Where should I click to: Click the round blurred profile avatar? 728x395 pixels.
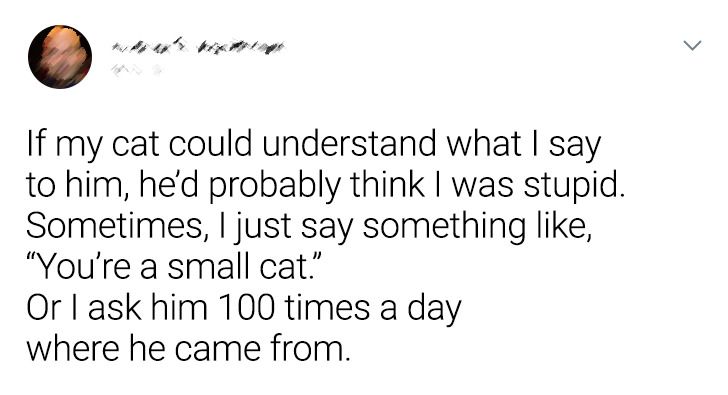pyautogui.click(x=60, y=57)
